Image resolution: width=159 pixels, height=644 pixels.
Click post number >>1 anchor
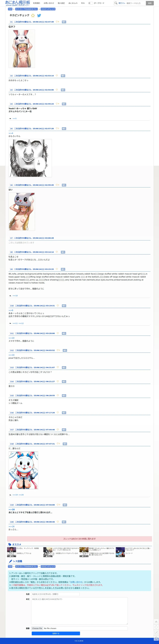pos(11,22)
